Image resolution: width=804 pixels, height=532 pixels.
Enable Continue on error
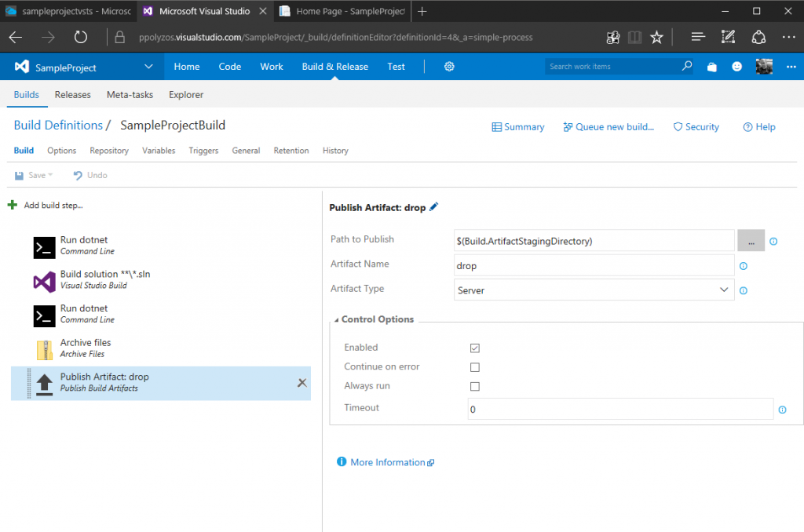[474, 366]
